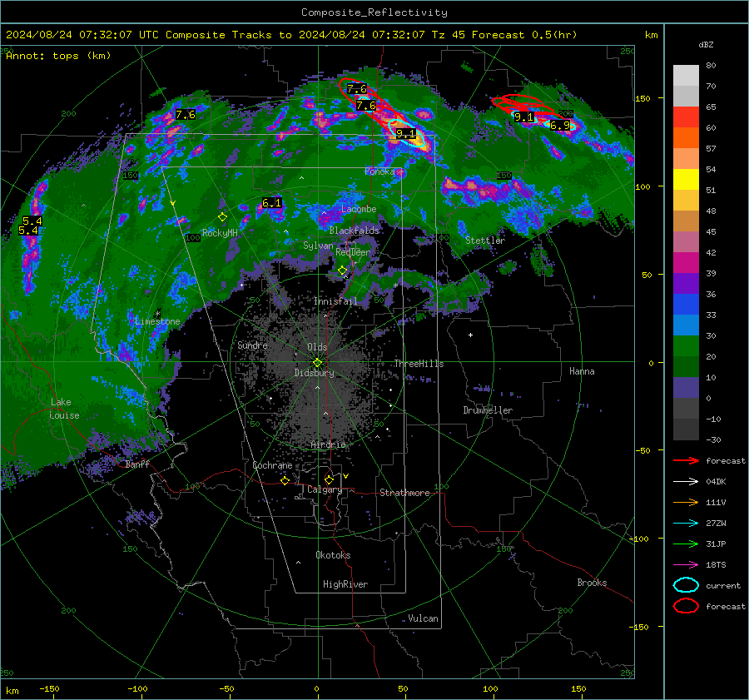Pick the cyan 27ZW arrow legend icon
Screen dimensions: 749x700
[x=686, y=523]
